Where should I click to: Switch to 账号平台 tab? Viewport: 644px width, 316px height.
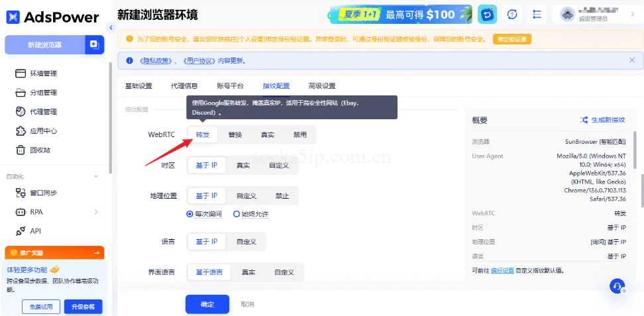(x=231, y=86)
